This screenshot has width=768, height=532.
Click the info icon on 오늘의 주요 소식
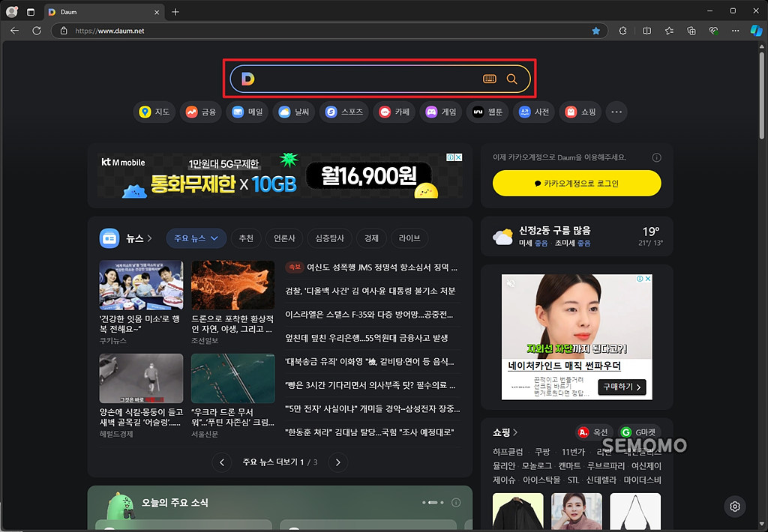pos(456,503)
